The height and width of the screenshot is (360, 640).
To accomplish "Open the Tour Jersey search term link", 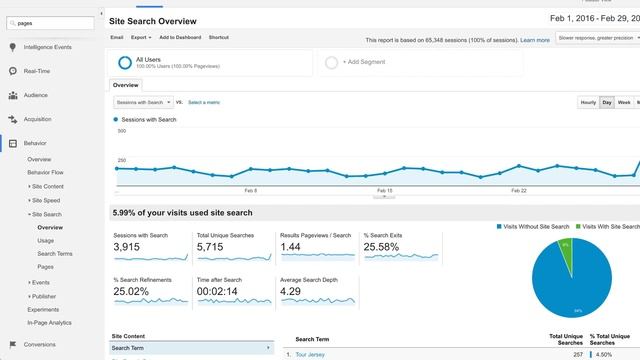I will 310,355.
